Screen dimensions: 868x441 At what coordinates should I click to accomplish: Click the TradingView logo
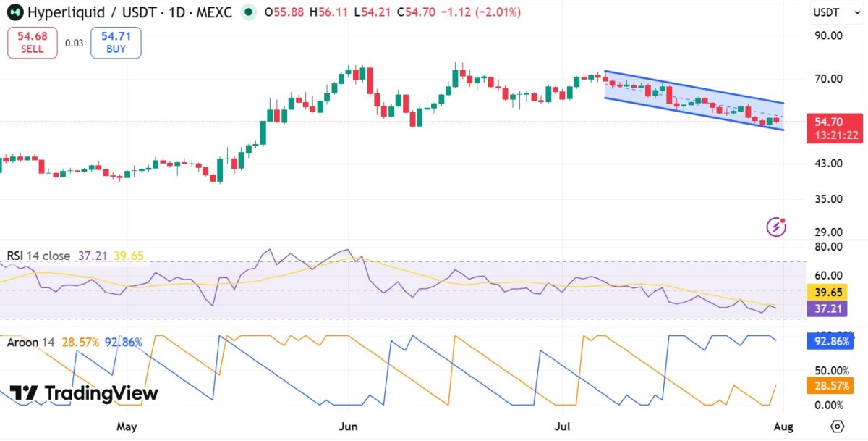pos(85,393)
